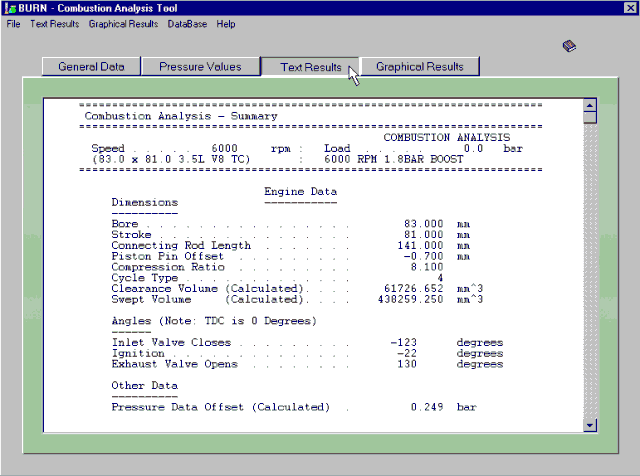Click the '(83.0 x 81.0 3.5L V8 TC)' text

point(171,159)
